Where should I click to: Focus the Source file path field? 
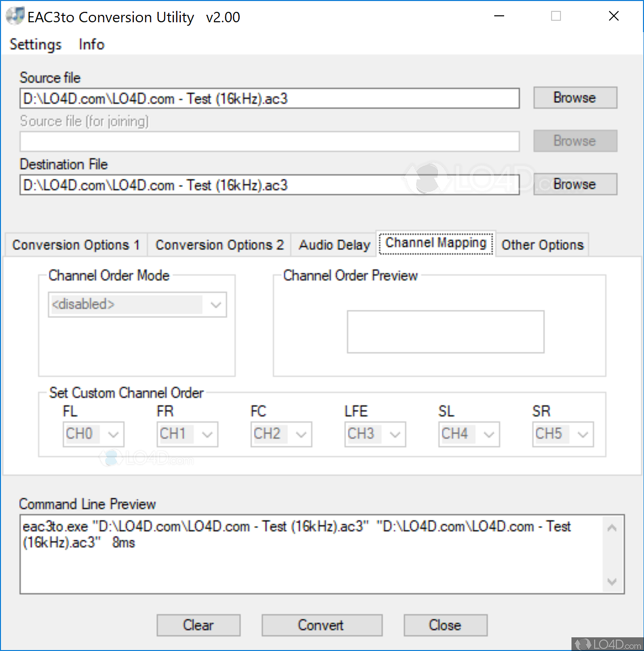(x=269, y=98)
